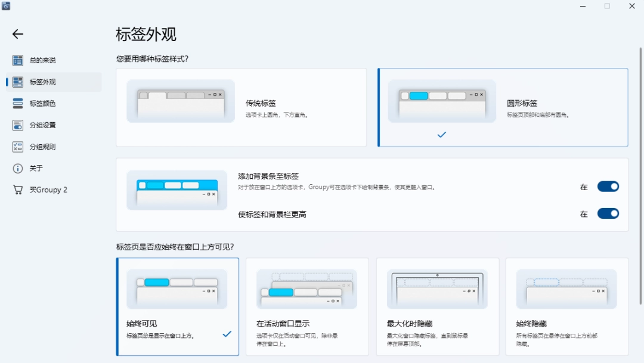Choose 始终隐藏 visibility option
This screenshot has height=363, width=644.
point(566,306)
